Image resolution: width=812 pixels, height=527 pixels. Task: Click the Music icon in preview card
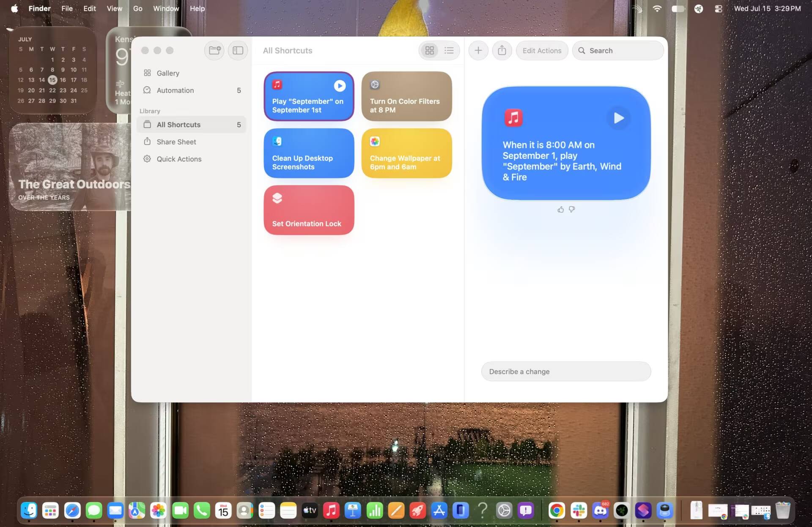tap(513, 118)
